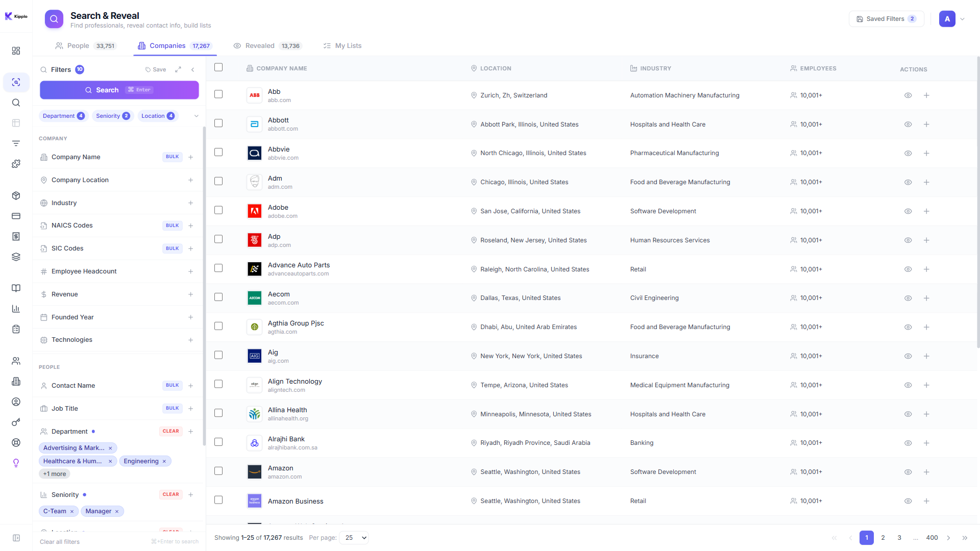Select the Alrajhi Bank row checkbox
Viewport: 980px width, 551px height.
point(218,442)
